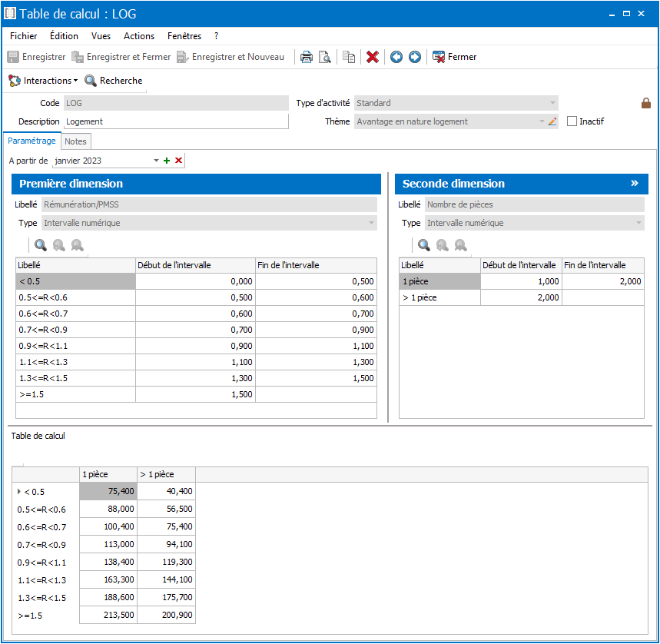Switch to the Notes tab
660x644 pixels.
point(76,141)
